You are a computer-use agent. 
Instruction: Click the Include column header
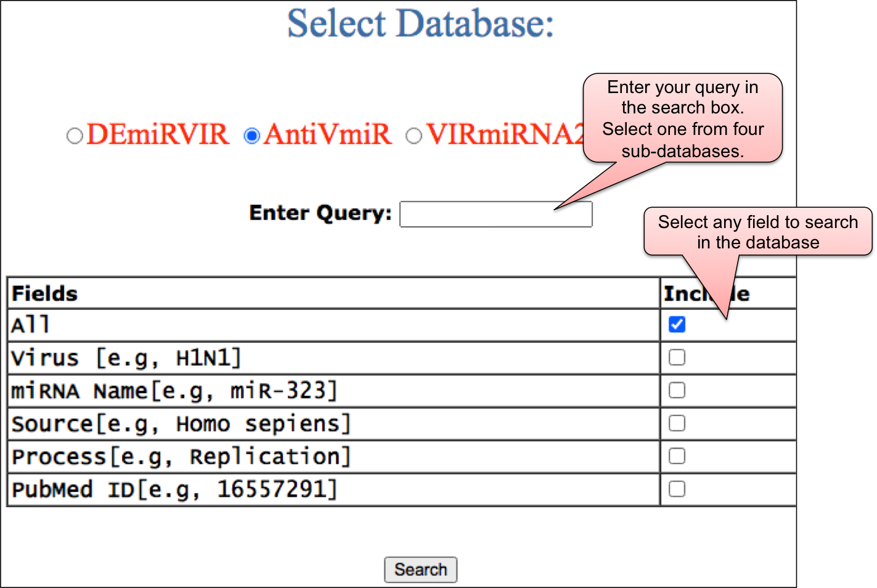684,293
